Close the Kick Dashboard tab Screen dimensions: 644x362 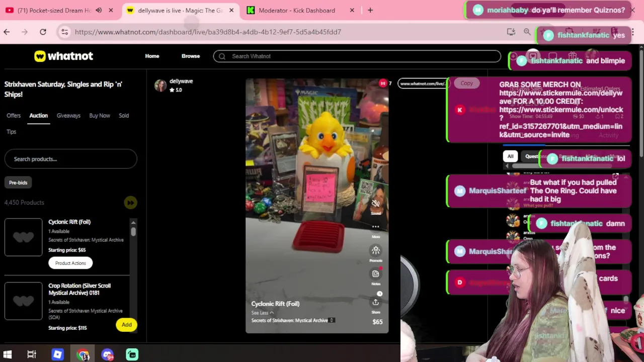coord(352,10)
